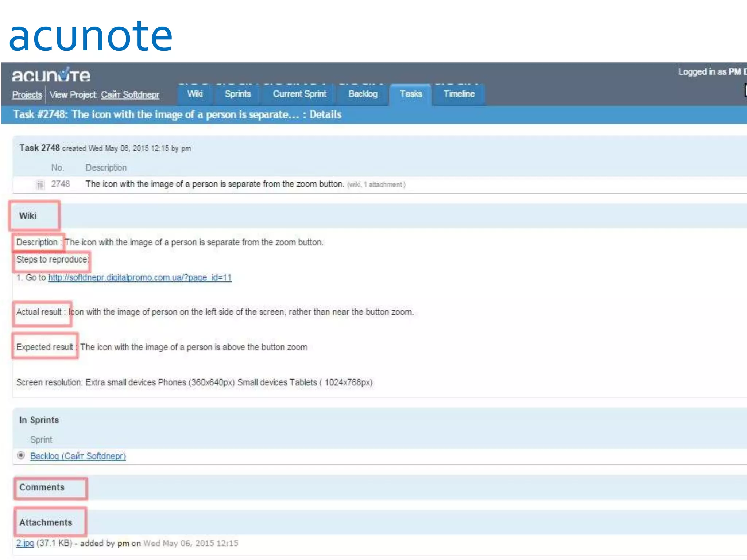Open the softdnepr.digitalpromo.com.ua page link
747x560 pixels.
(140, 277)
